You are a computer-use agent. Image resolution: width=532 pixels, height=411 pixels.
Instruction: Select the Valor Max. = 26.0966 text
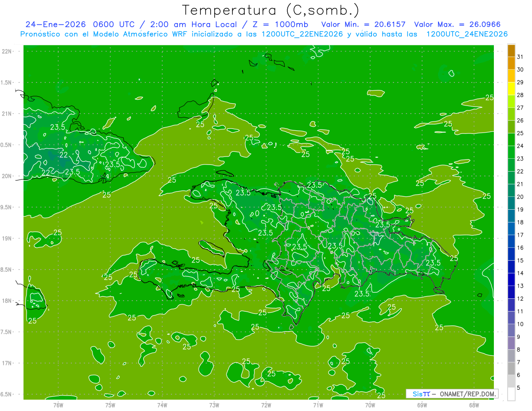point(457,24)
